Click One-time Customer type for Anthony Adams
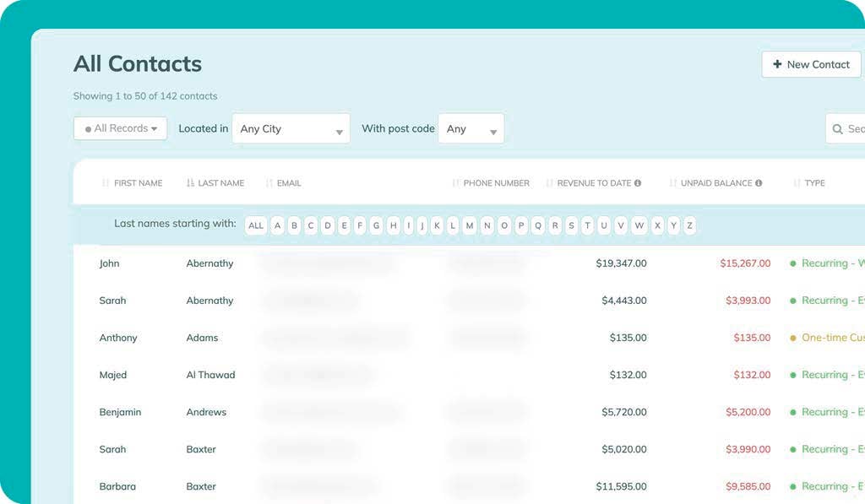 click(833, 338)
